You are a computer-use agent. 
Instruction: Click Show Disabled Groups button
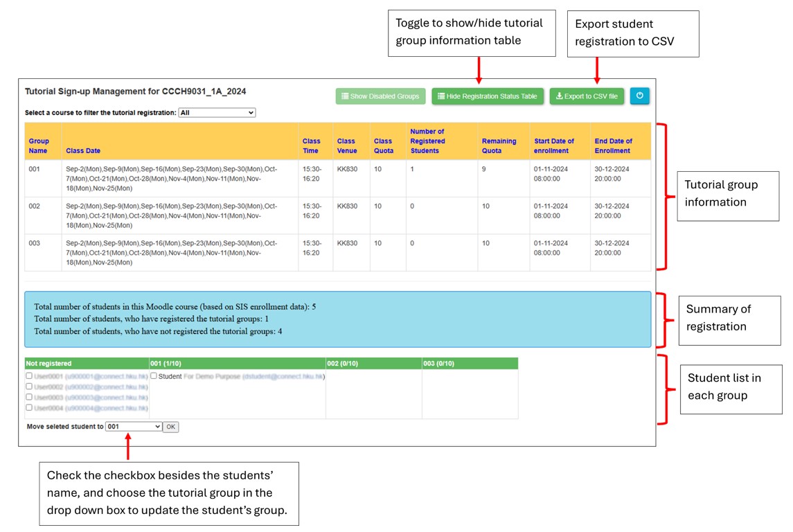point(380,96)
